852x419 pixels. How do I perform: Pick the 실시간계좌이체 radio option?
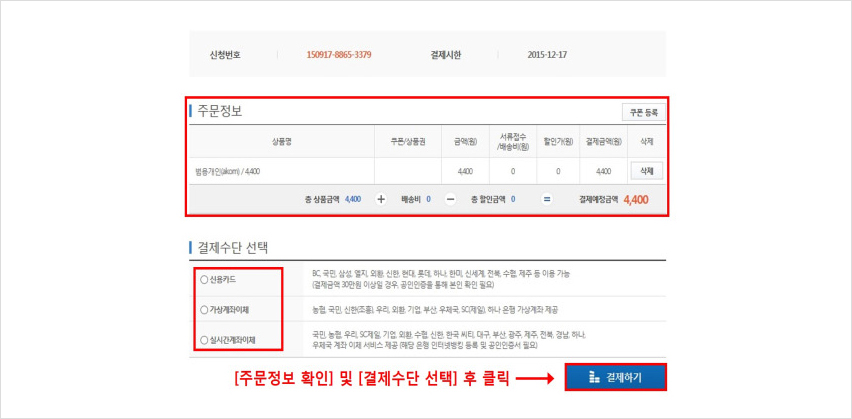[x=204, y=341]
